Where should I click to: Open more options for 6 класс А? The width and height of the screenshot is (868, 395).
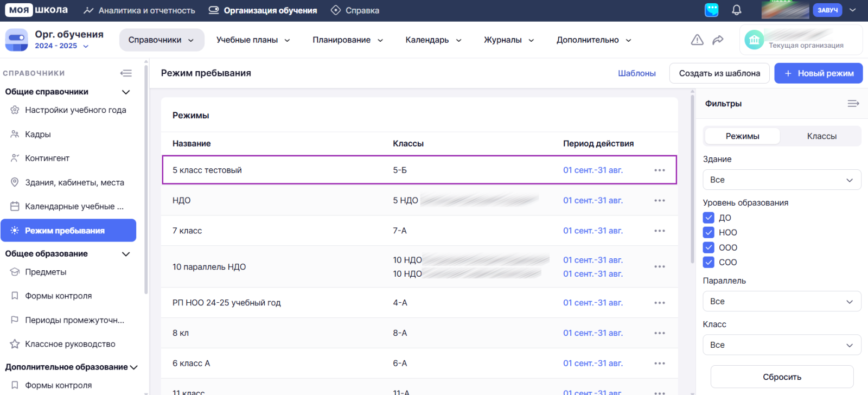tap(660, 364)
